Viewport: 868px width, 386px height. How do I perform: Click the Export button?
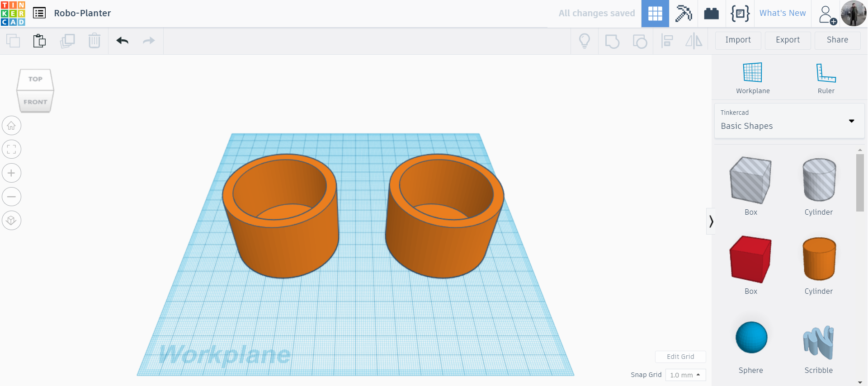tap(788, 40)
